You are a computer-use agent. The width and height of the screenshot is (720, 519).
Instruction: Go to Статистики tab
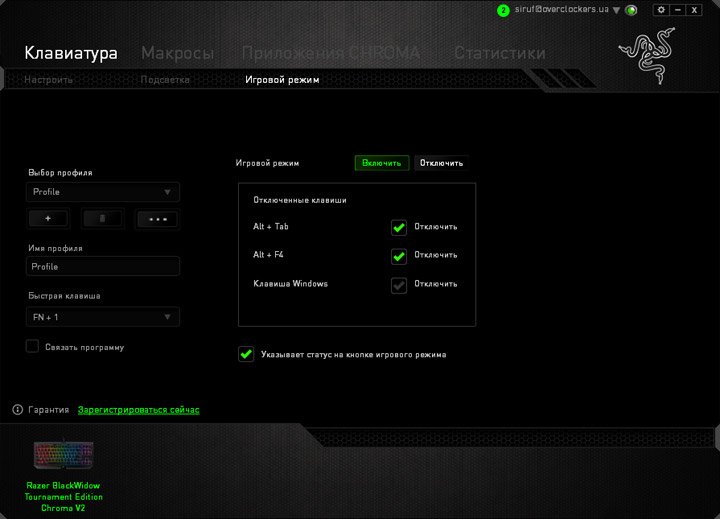(x=500, y=53)
